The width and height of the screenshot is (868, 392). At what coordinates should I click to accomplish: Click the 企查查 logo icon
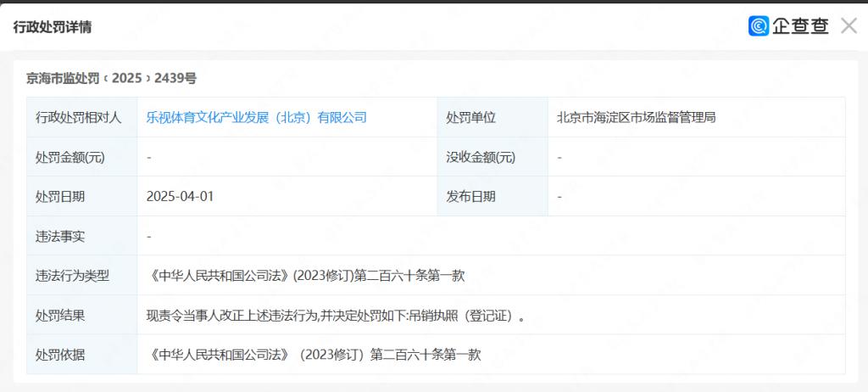(759, 25)
